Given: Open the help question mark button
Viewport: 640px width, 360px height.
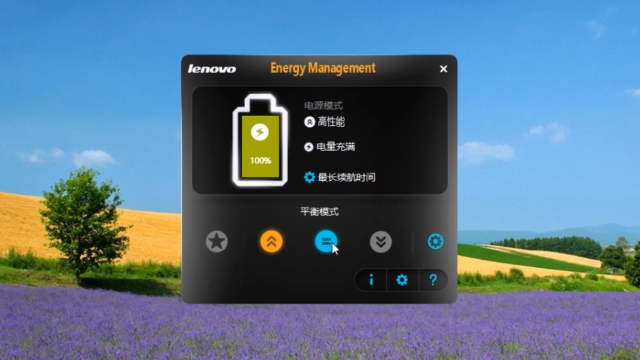Looking at the screenshot, I should [433, 280].
